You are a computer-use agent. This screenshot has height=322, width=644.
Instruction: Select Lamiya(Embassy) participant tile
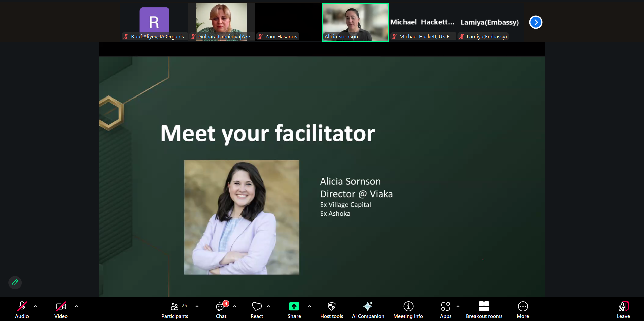click(490, 22)
